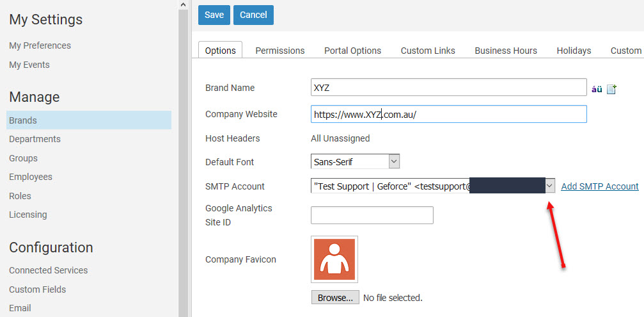Focus the Google Analytics Site ID field
Image resolution: width=644 pixels, height=317 pixels.
point(372,215)
